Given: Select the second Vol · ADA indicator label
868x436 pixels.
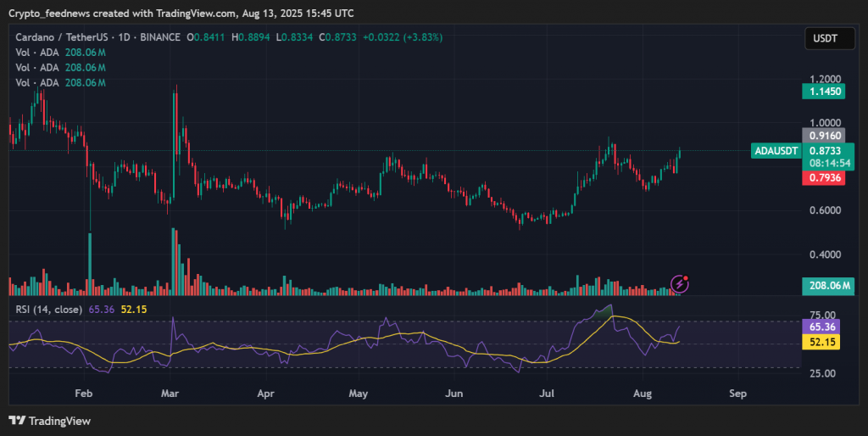Looking at the screenshot, I should coord(38,67).
